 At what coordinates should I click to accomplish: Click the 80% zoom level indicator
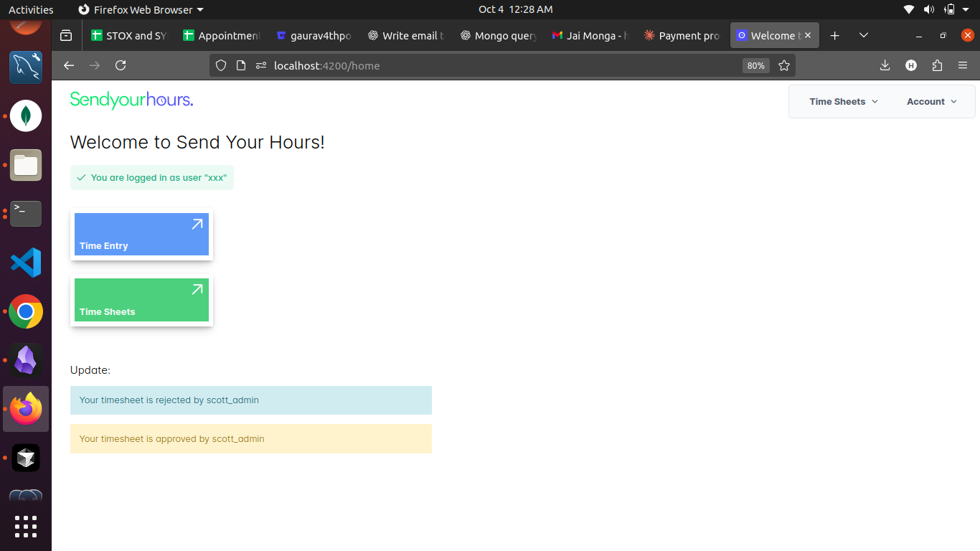pos(755,65)
